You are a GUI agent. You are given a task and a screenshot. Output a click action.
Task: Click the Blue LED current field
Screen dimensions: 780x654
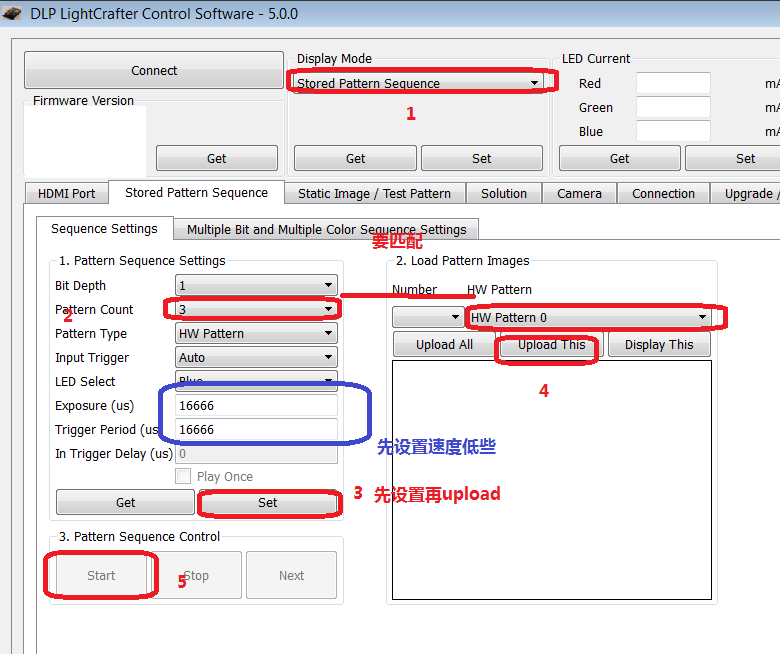tap(673, 131)
